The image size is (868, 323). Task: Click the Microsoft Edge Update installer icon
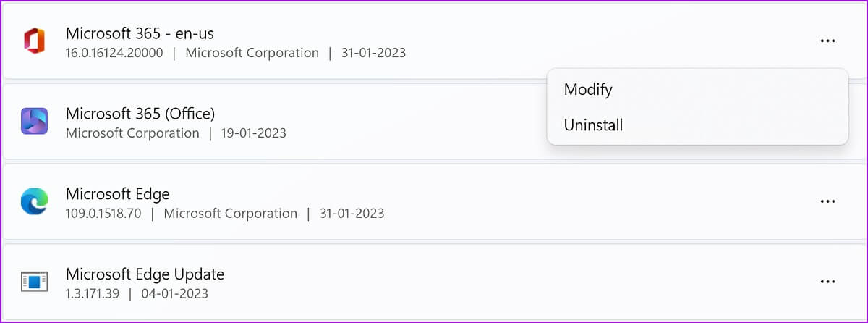[x=34, y=281]
